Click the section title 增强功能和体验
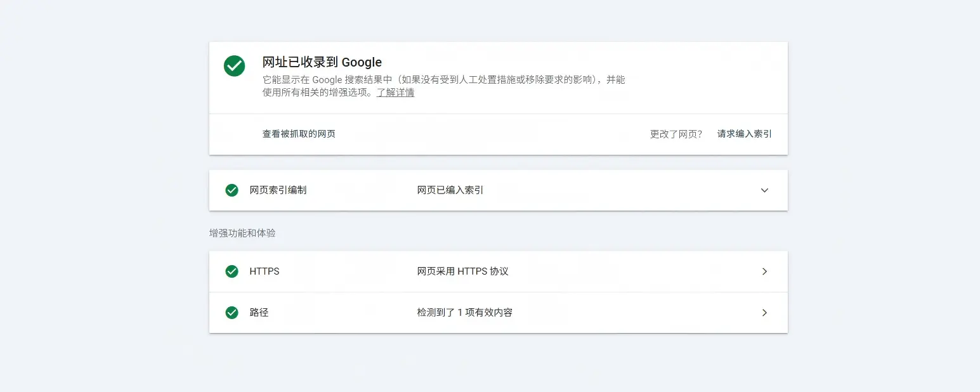This screenshot has width=980, height=392. click(242, 233)
